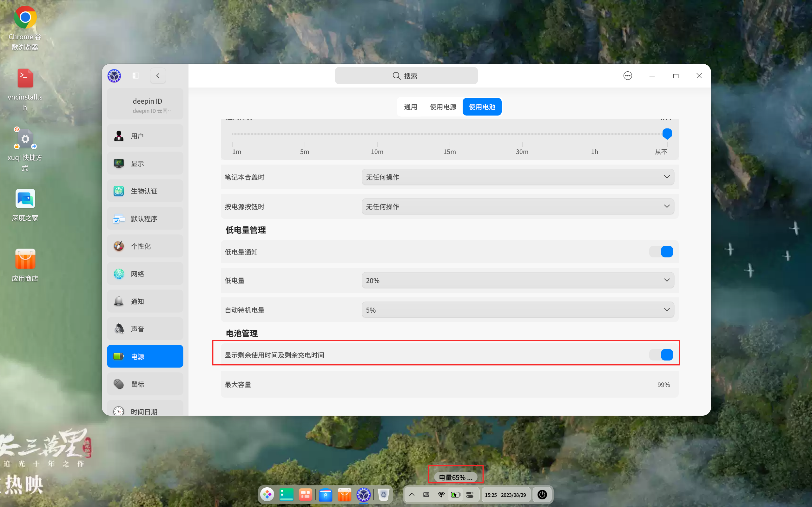Open 默认程序 default programs settings
The height and width of the screenshot is (507, 812).
(145, 218)
